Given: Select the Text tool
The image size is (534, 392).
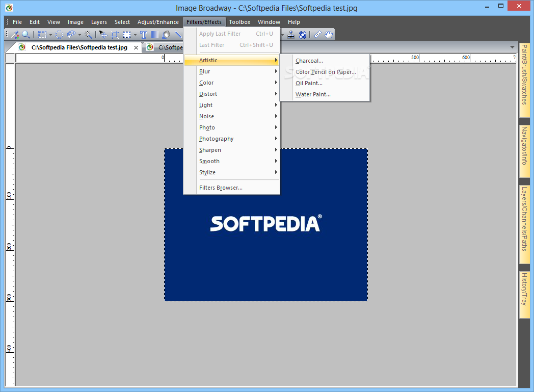Looking at the screenshot, I should [144, 34].
